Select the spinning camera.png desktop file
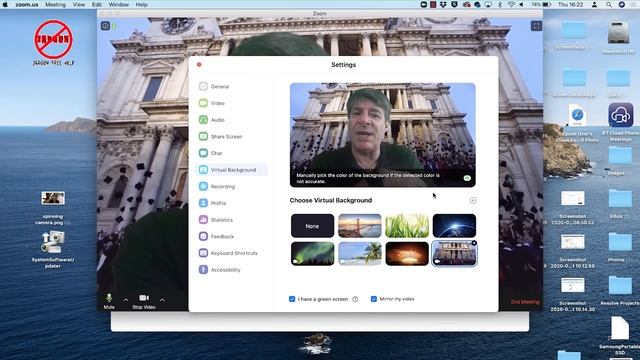This screenshot has width=640, height=360. tap(53, 198)
